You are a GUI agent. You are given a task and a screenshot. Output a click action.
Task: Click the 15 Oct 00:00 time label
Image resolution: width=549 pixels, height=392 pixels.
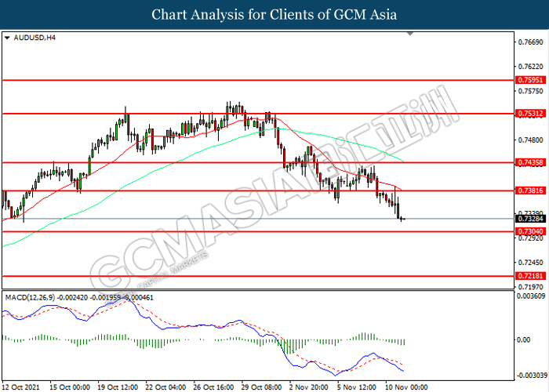tap(70, 387)
